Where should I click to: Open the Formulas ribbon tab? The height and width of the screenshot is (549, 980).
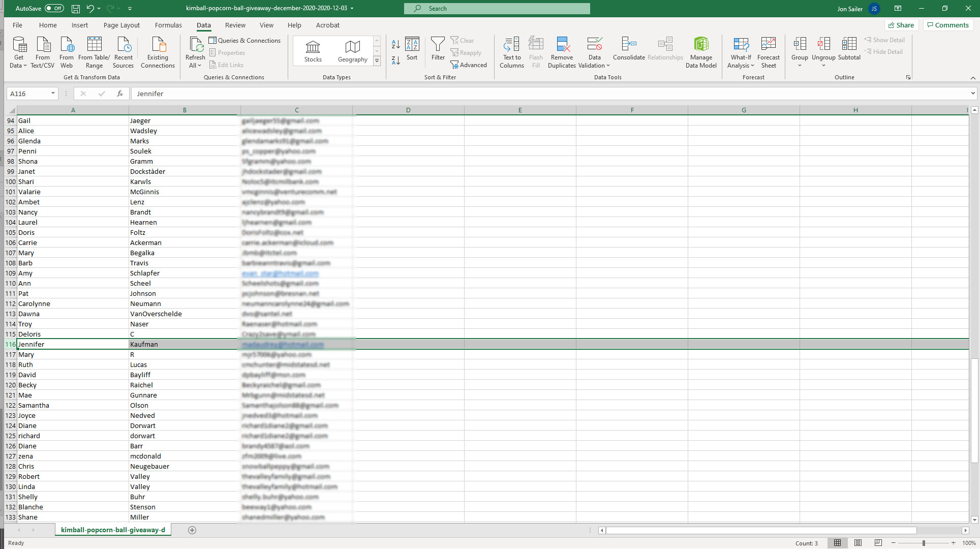(168, 25)
